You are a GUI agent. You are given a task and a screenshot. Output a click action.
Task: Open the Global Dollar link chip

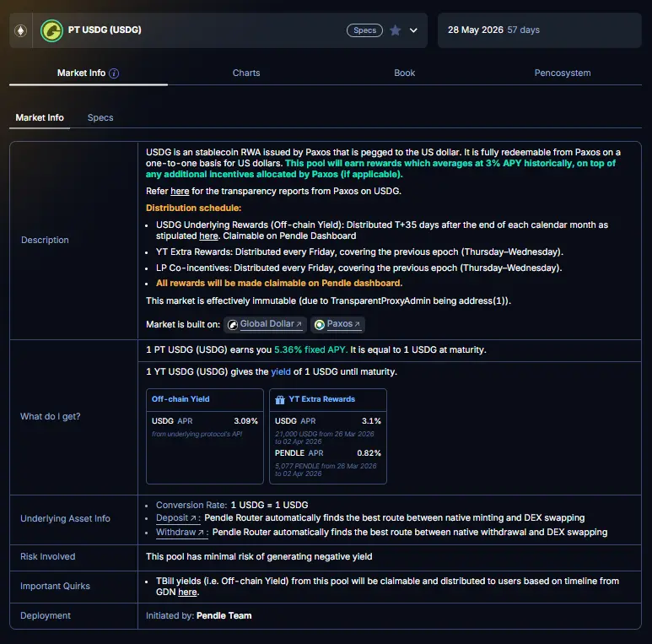(x=266, y=324)
